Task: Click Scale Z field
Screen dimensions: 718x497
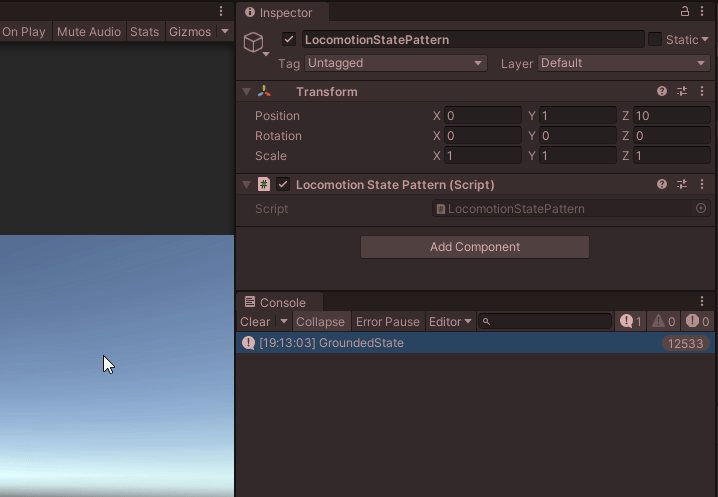Action: point(672,156)
